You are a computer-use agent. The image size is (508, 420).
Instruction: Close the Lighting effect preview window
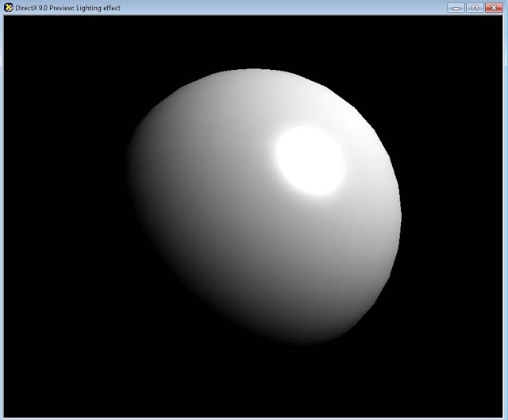(494, 8)
